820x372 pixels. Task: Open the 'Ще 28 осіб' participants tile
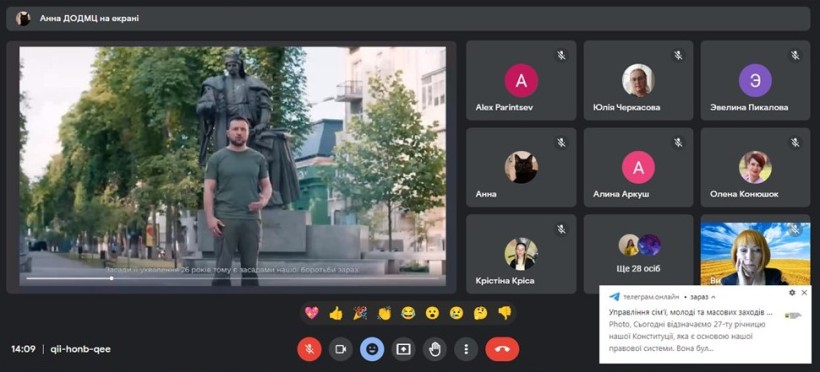click(x=639, y=254)
